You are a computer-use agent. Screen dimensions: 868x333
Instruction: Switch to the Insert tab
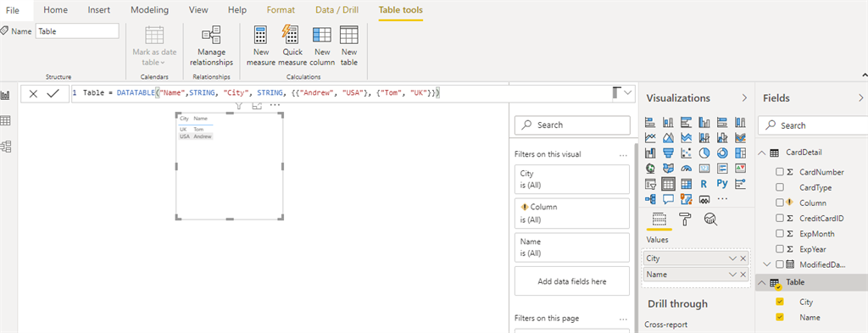pos(99,10)
